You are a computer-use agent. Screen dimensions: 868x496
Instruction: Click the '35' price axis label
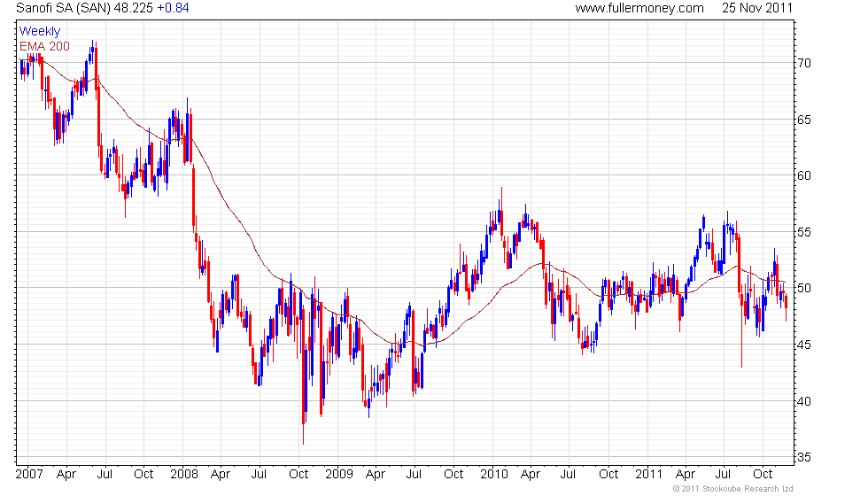coord(804,457)
